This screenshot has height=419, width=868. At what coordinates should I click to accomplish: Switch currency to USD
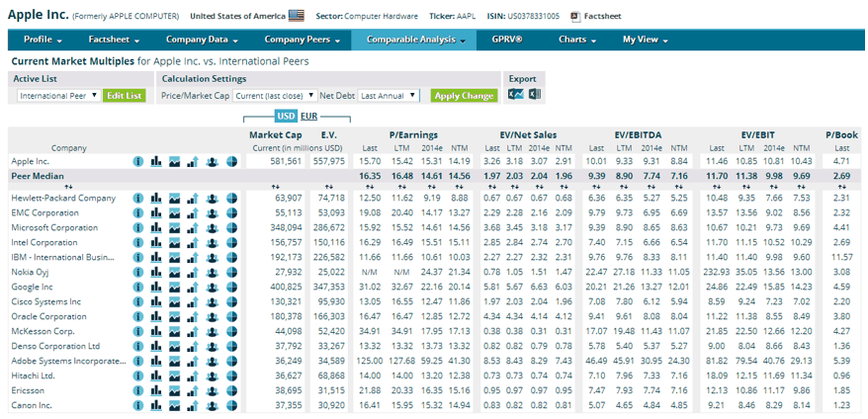tap(286, 116)
